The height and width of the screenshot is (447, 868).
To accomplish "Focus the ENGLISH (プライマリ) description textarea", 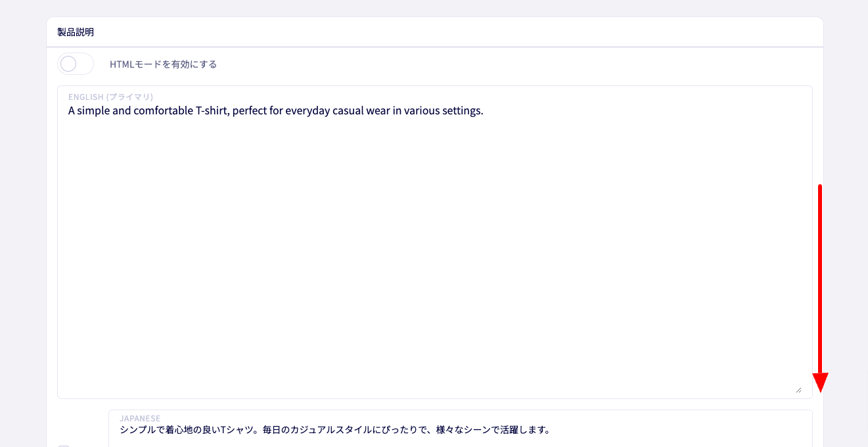I will pos(434,242).
